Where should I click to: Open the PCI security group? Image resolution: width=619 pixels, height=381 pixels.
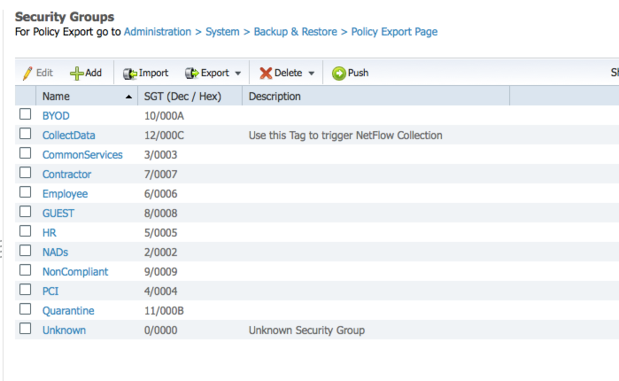tap(51, 291)
